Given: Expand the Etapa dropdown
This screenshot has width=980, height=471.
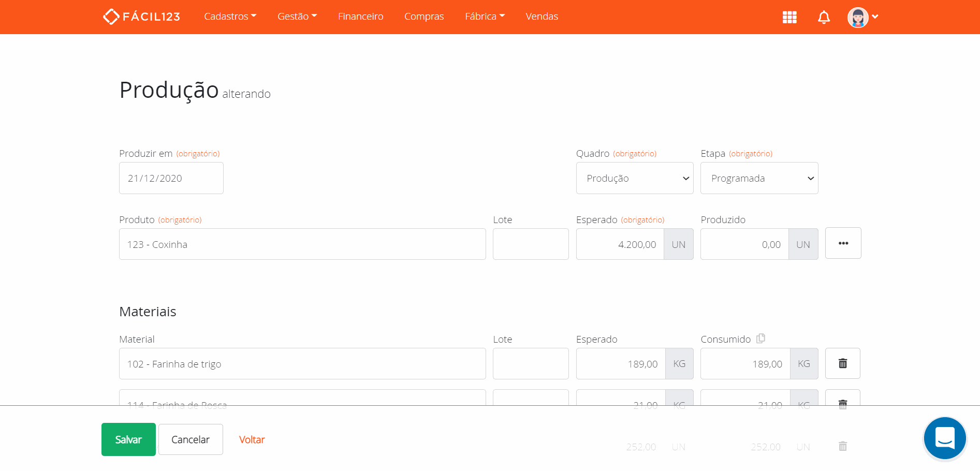Looking at the screenshot, I should click(758, 178).
